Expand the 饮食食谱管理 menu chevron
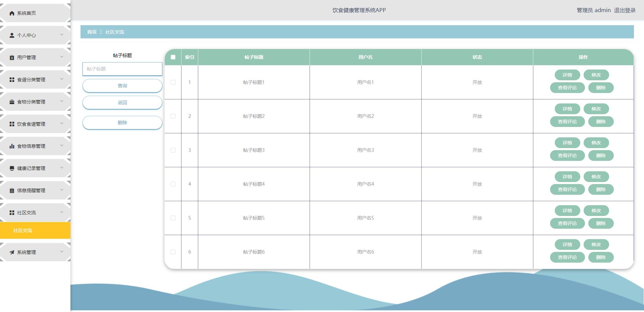 (x=62, y=123)
